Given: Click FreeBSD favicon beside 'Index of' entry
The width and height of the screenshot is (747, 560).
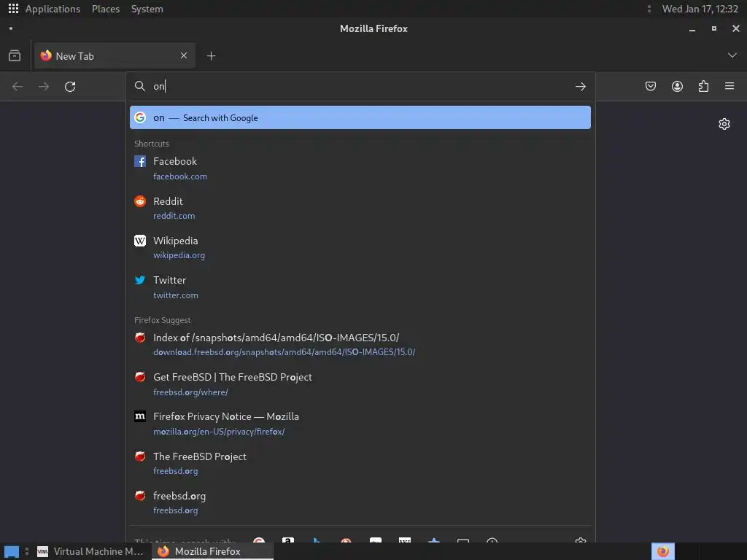Looking at the screenshot, I should coord(140,338).
